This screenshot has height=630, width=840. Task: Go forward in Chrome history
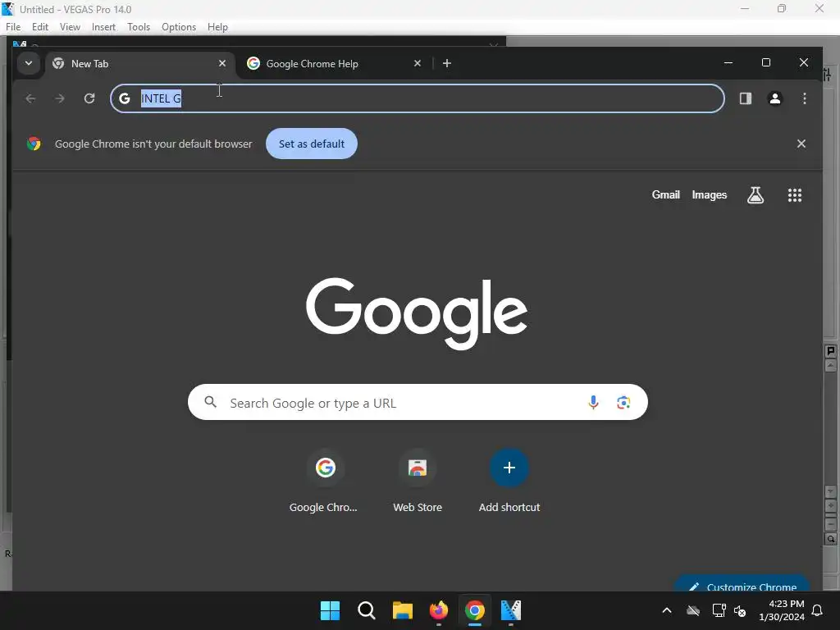pyautogui.click(x=60, y=98)
